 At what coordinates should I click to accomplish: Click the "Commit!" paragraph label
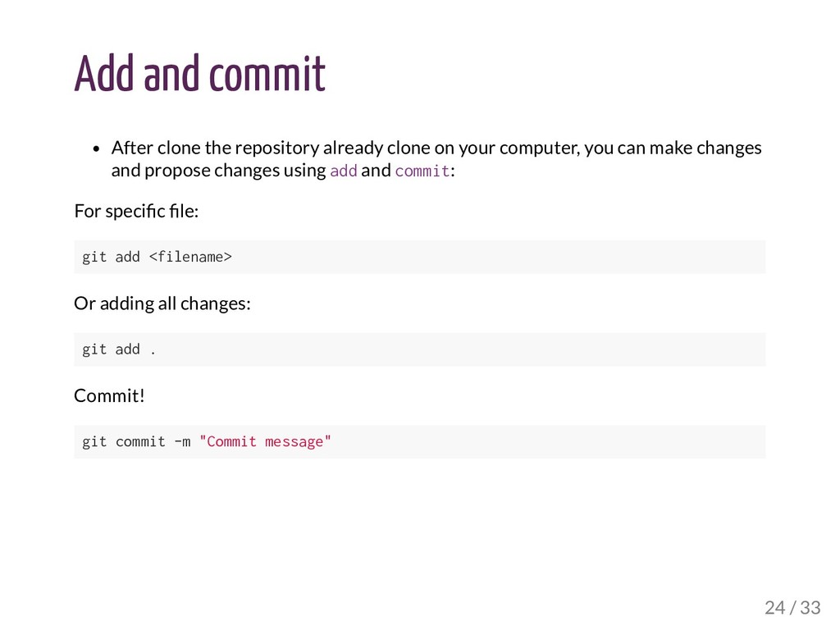point(109,395)
